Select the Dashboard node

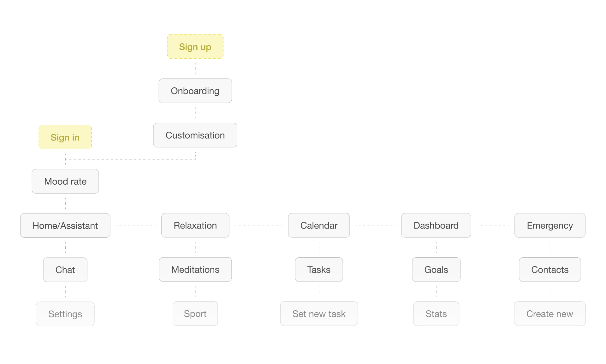pos(436,225)
